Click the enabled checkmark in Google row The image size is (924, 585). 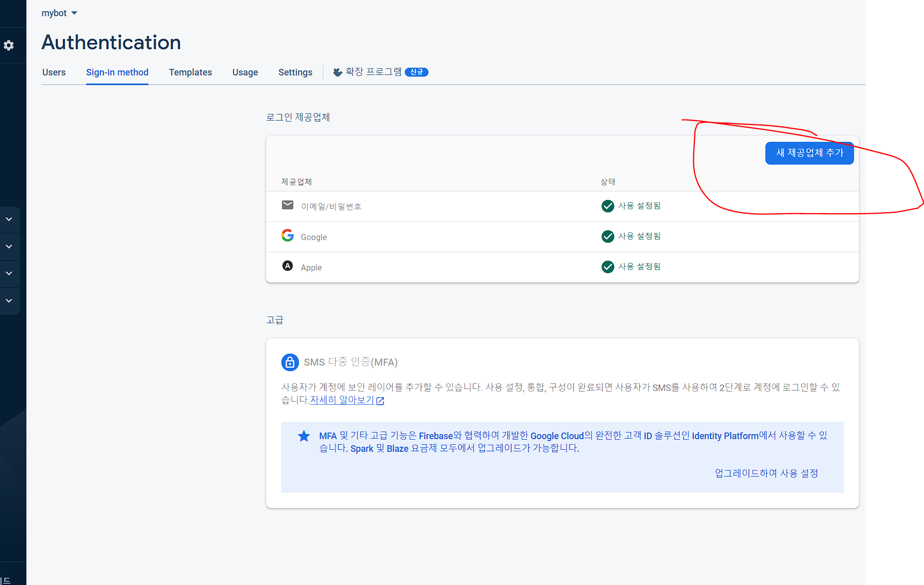coord(608,237)
